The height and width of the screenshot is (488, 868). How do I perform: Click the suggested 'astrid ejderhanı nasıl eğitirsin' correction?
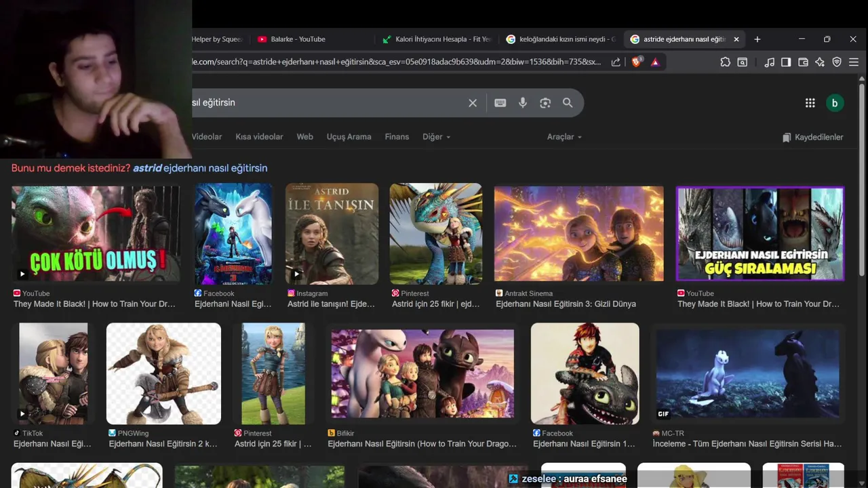point(200,168)
